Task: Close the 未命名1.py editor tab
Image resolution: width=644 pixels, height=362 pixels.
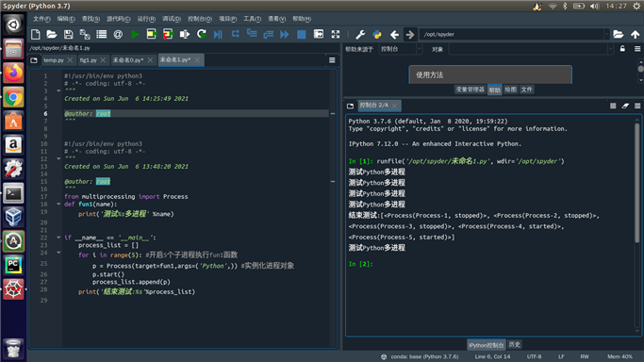Action: pyautogui.click(x=198, y=60)
